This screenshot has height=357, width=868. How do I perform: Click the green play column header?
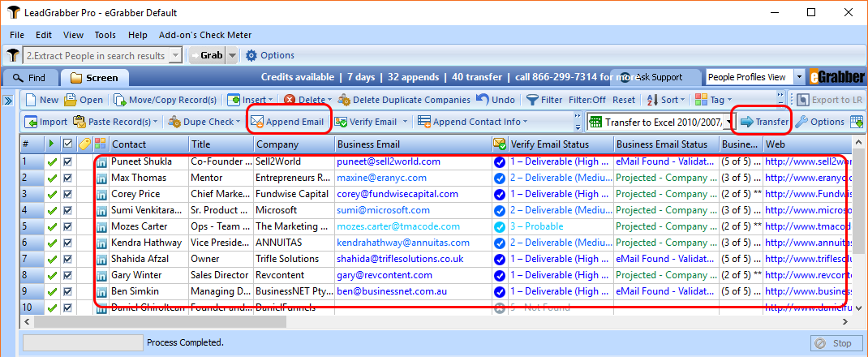(51, 144)
